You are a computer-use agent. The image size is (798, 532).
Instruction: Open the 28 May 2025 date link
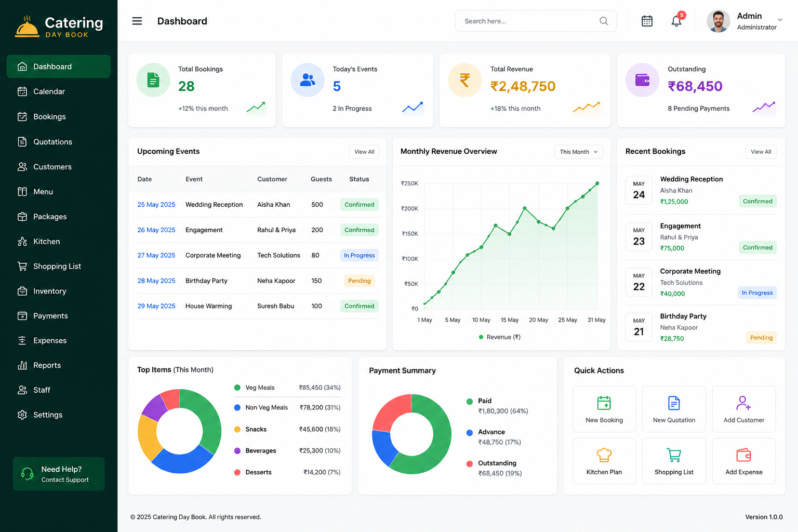tap(156, 281)
